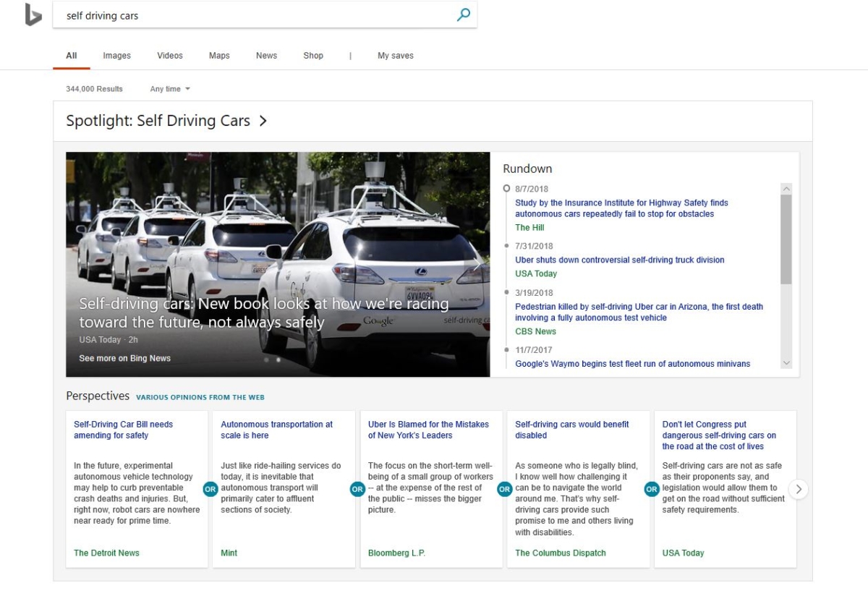Open the Any time filter dropdown

point(169,88)
